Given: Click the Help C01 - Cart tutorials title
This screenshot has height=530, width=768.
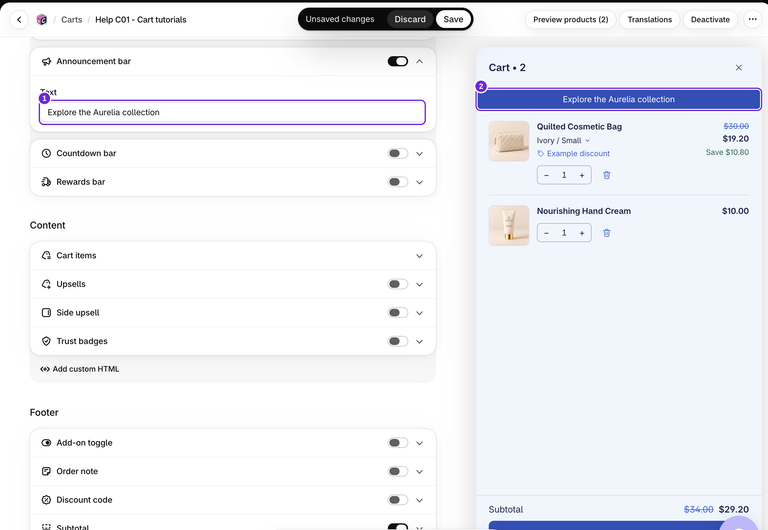Looking at the screenshot, I should 141,20.
